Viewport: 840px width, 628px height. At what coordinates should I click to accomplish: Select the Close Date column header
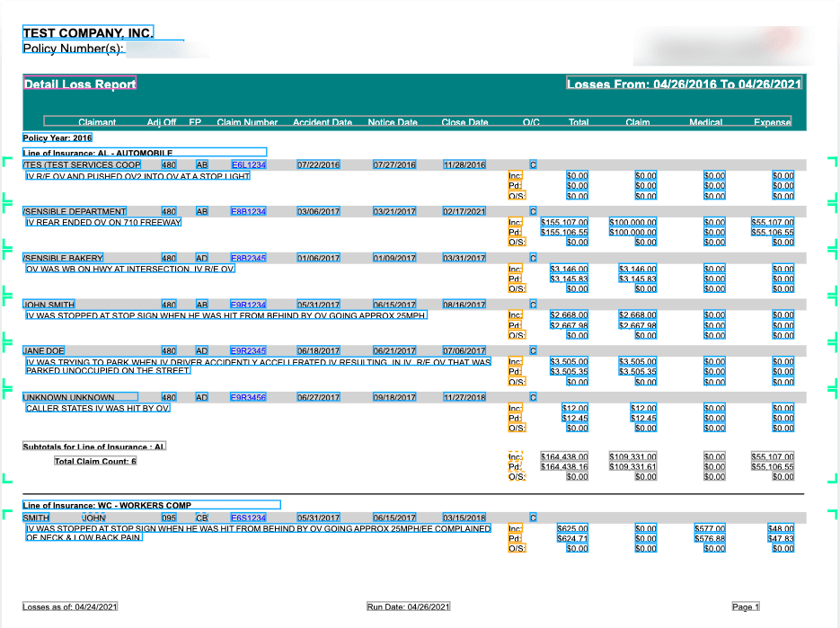tap(464, 122)
